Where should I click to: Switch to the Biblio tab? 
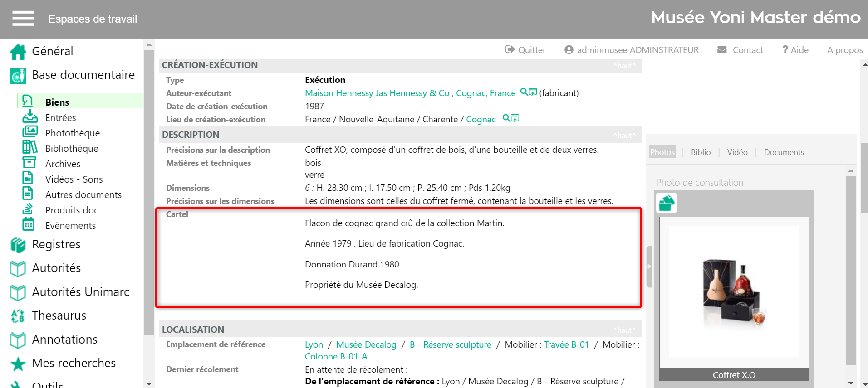click(x=701, y=152)
